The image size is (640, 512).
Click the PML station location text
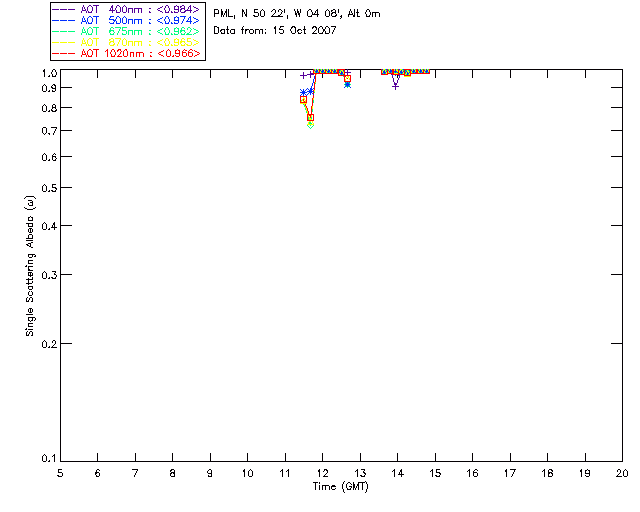click(x=297, y=13)
